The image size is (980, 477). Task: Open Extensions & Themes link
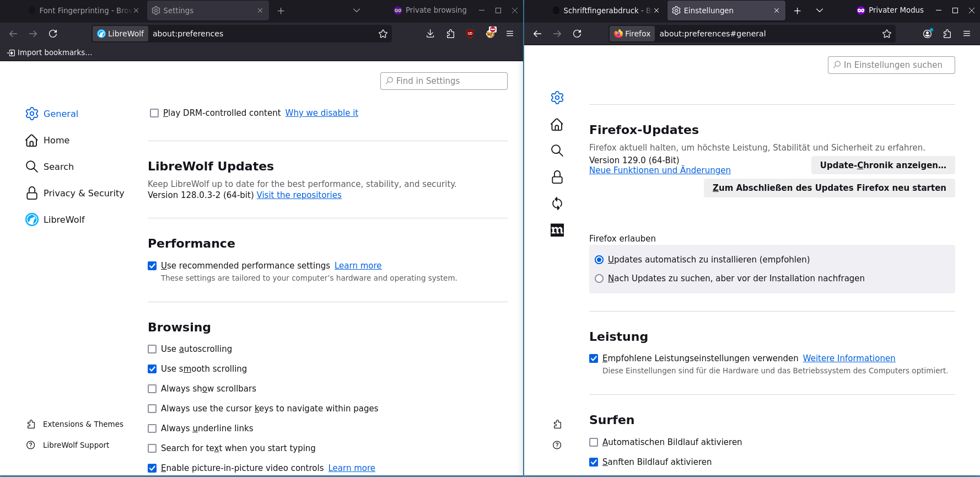(75, 424)
